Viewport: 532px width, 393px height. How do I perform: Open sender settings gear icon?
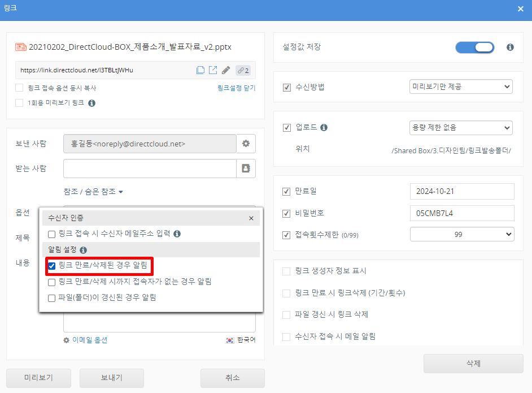246,144
